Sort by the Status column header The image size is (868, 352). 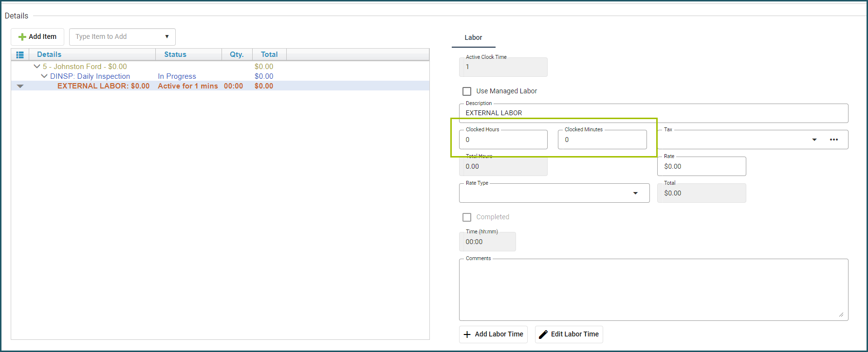click(x=175, y=54)
